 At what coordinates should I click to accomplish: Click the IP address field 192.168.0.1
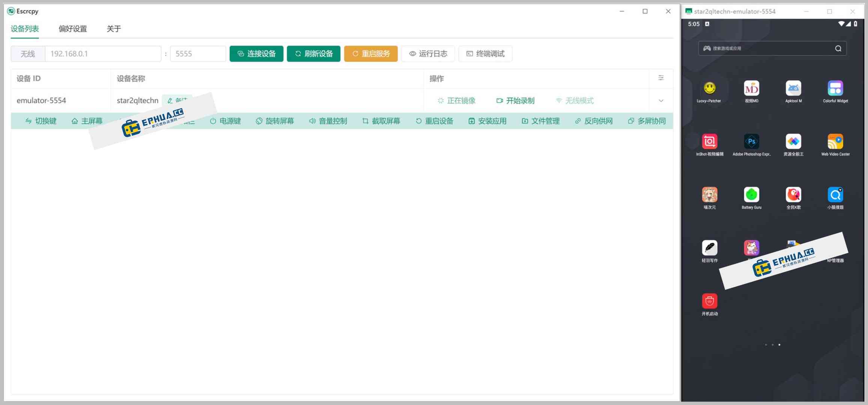pos(103,54)
